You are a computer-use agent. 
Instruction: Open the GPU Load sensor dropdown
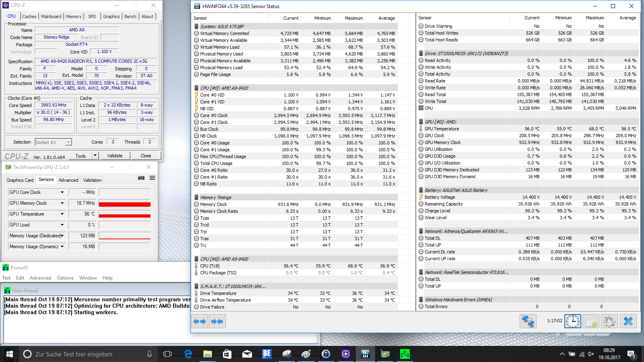point(62,225)
